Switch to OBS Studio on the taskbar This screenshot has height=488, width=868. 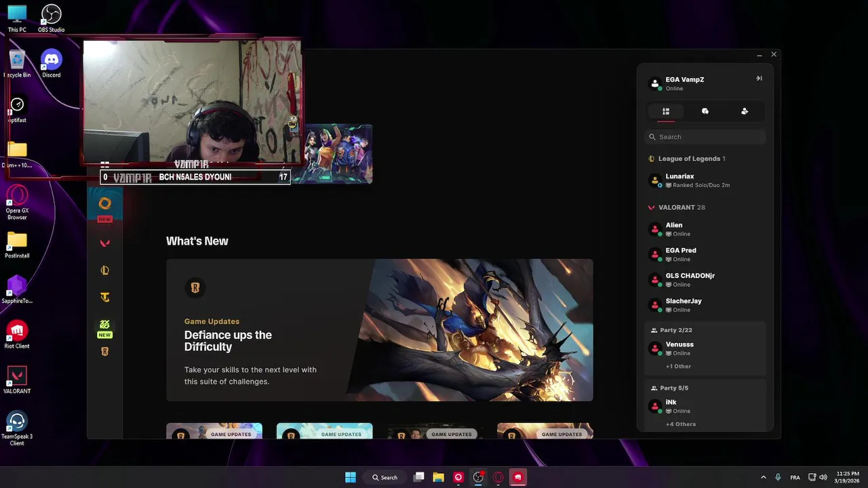tap(479, 477)
